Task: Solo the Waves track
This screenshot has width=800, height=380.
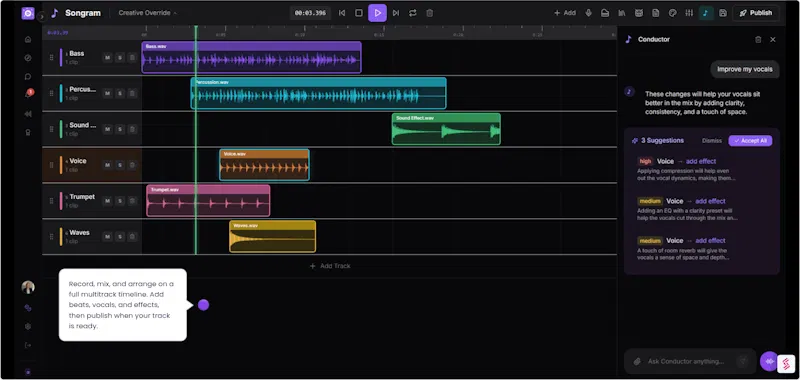Action: click(119, 237)
